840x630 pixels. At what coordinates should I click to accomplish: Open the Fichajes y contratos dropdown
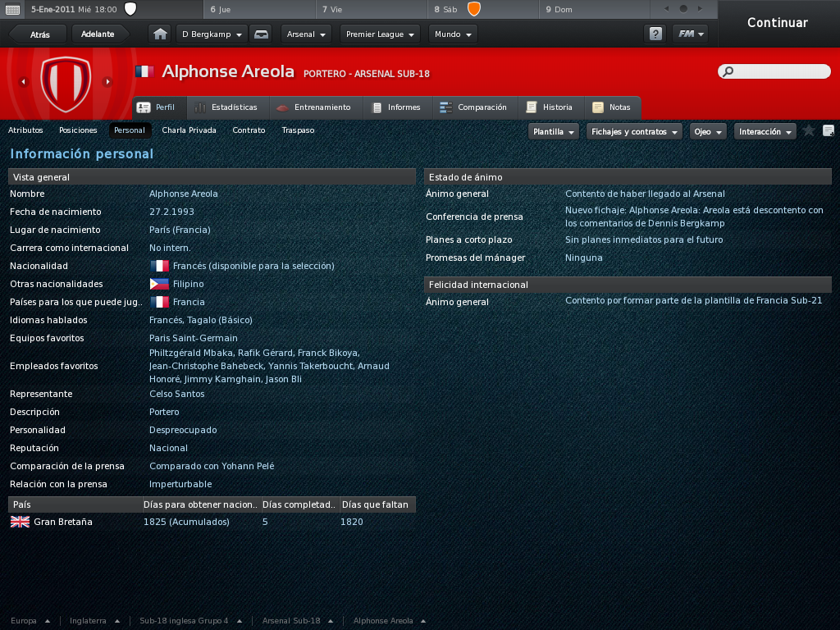coord(634,132)
